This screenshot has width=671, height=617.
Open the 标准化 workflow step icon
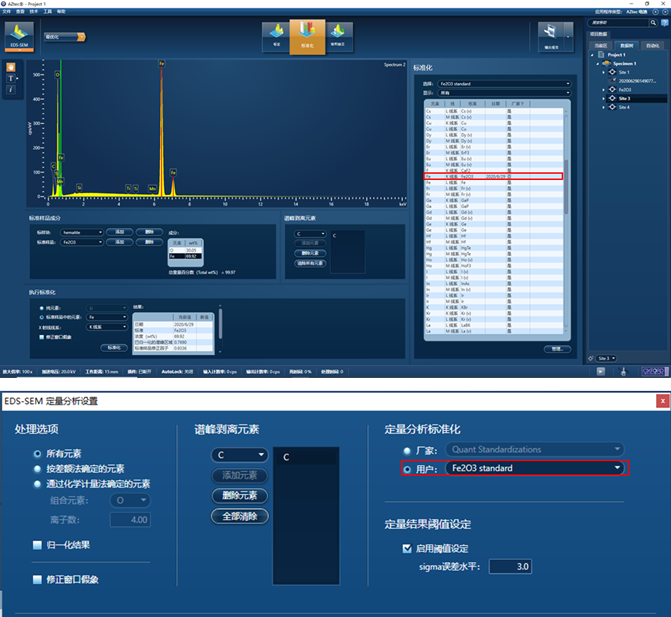(x=308, y=36)
